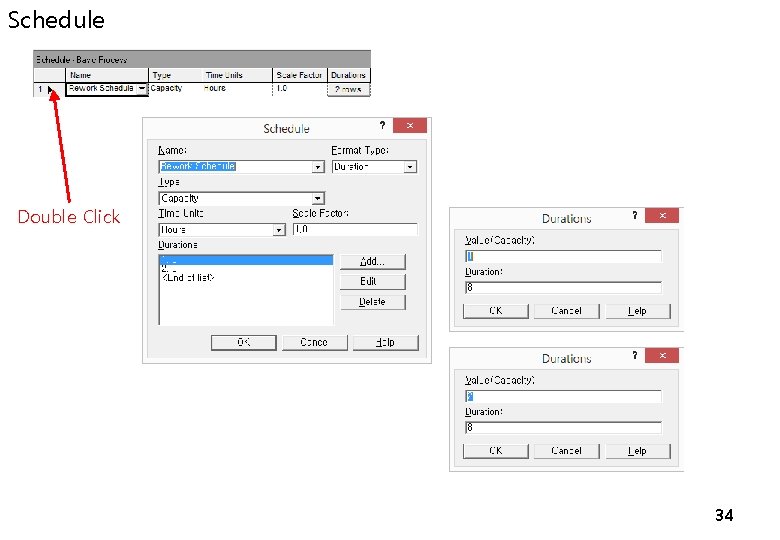The image size is (780, 540).
Task: Click help question mark in lower Durations dialog
Action: coord(634,355)
